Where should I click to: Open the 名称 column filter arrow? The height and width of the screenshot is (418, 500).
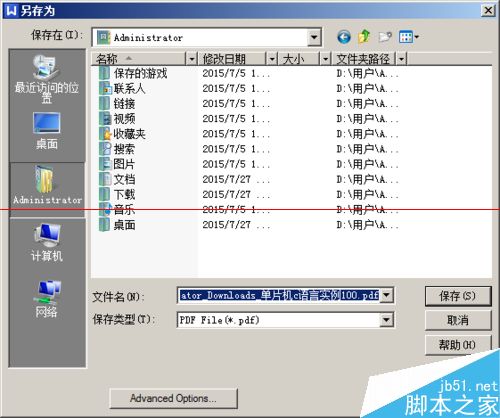(191, 59)
